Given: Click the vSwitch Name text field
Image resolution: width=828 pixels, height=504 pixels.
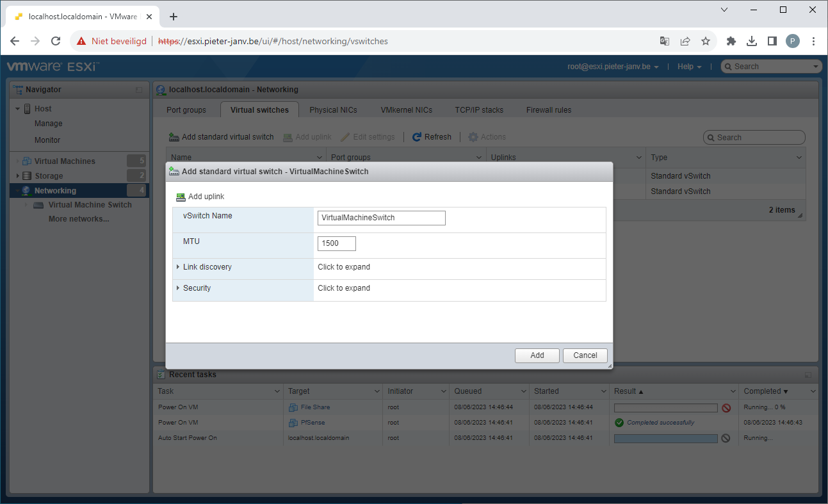Looking at the screenshot, I should (x=381, y=218).
